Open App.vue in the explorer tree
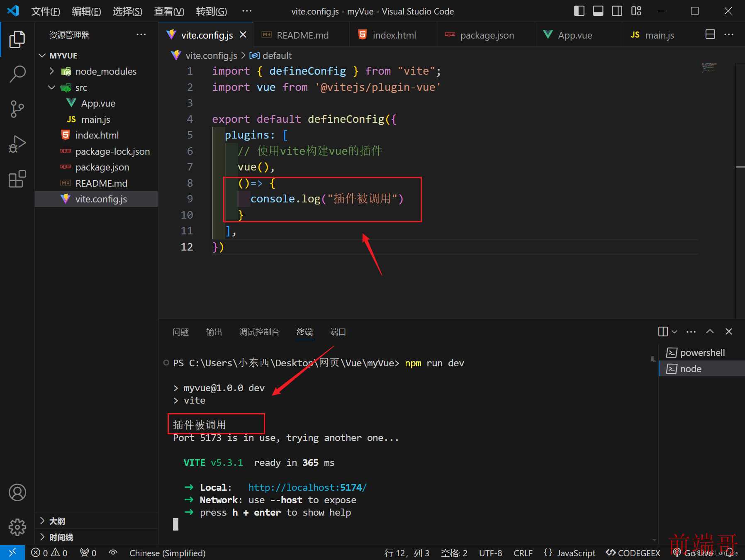The width and height of the screenshot is (745, 560). (x=96, y=103)
